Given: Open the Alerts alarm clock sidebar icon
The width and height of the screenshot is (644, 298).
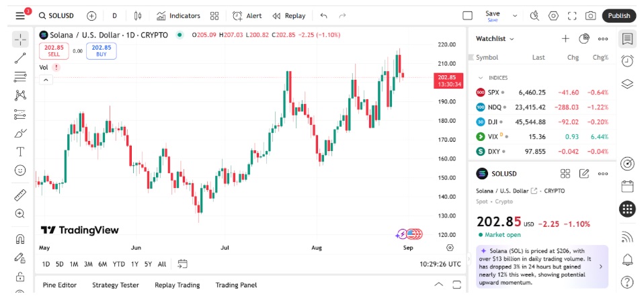Looking at the screenshot, I should (x=627, y=61).
